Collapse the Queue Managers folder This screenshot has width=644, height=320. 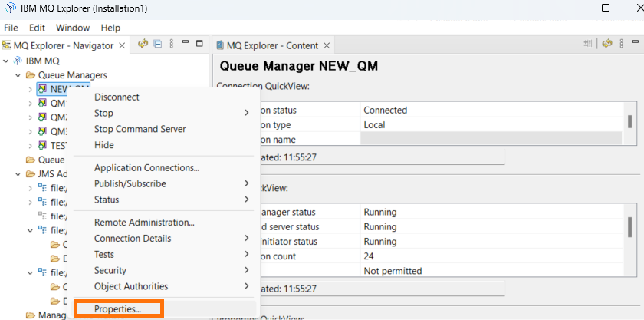[18, 75]
